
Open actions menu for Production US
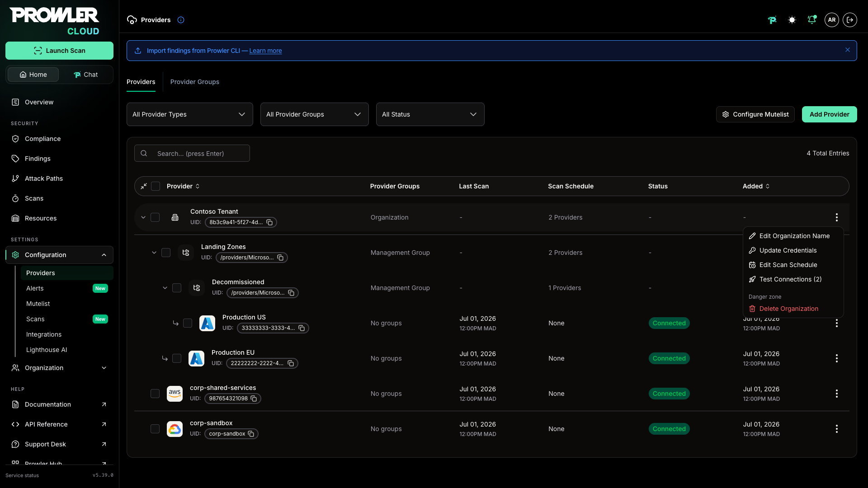click(837, 323)
